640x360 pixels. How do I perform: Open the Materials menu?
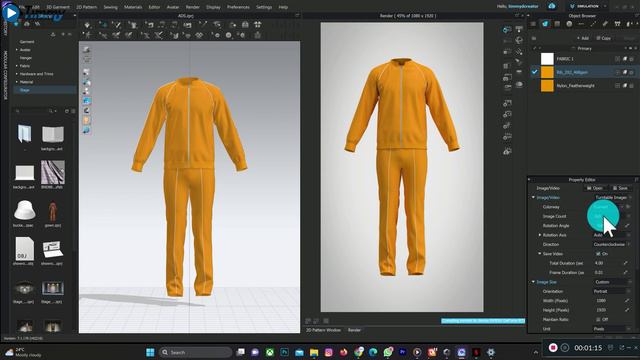pos(133,7)
